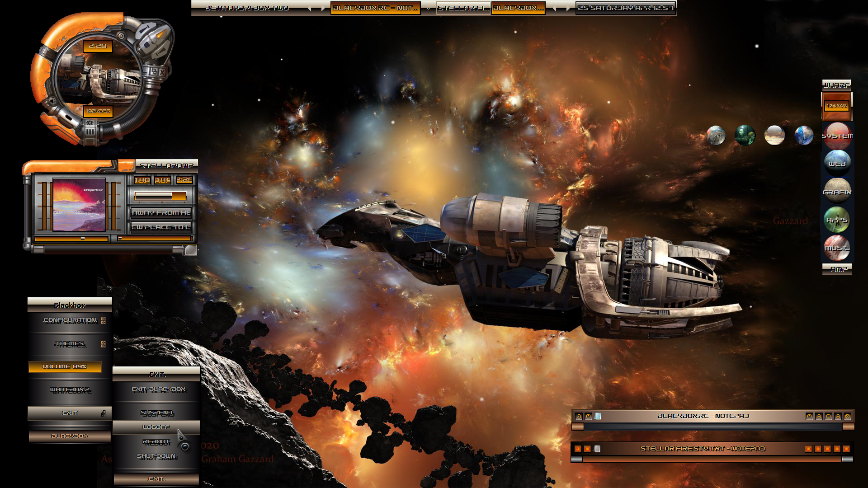Open the Music orb launcher
Screen dimensions: 868x488
[837, 248]
